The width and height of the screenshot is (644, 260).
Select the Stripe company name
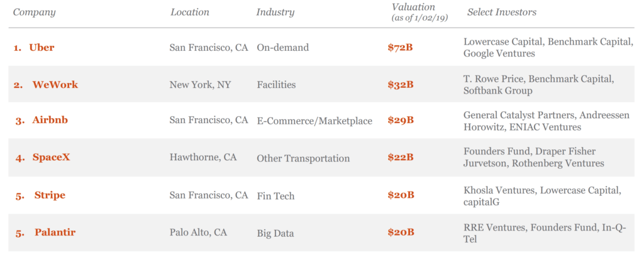50,195
